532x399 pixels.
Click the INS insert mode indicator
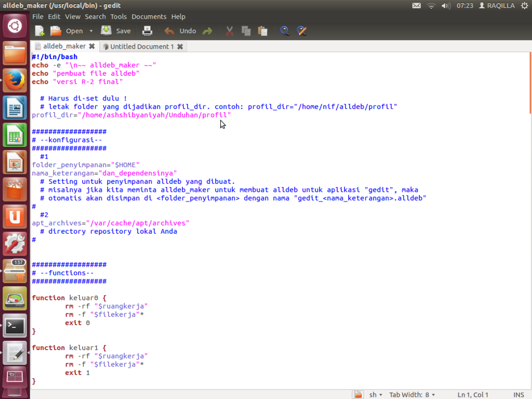tap(518, 395)
